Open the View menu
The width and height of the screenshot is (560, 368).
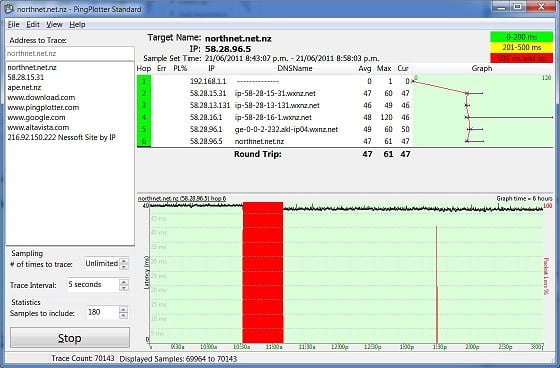point(54,25)
